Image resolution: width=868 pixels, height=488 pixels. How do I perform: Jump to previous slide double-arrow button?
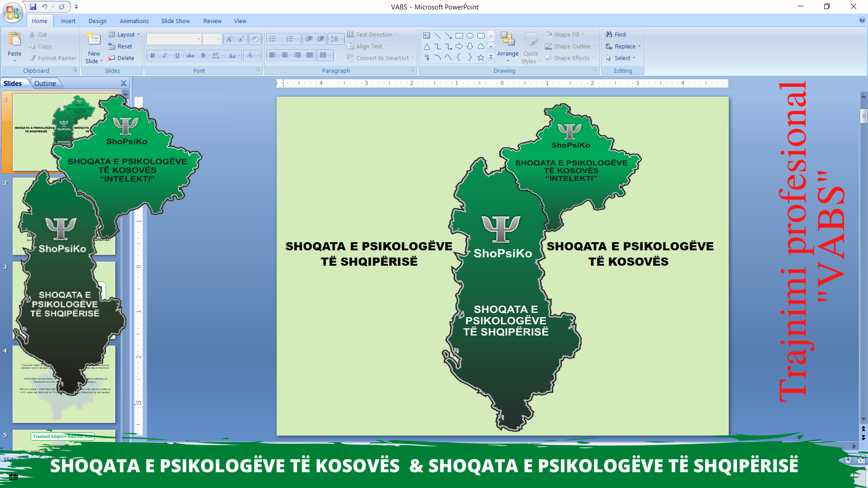point(863,429)
